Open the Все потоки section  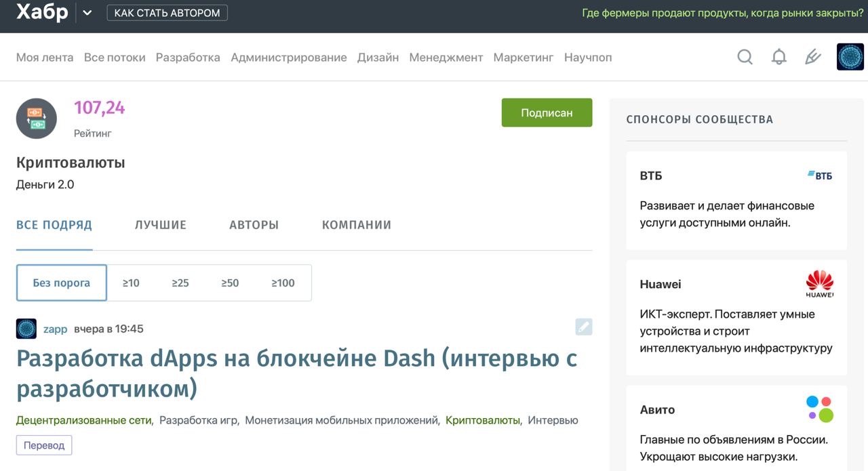[115, 58]
